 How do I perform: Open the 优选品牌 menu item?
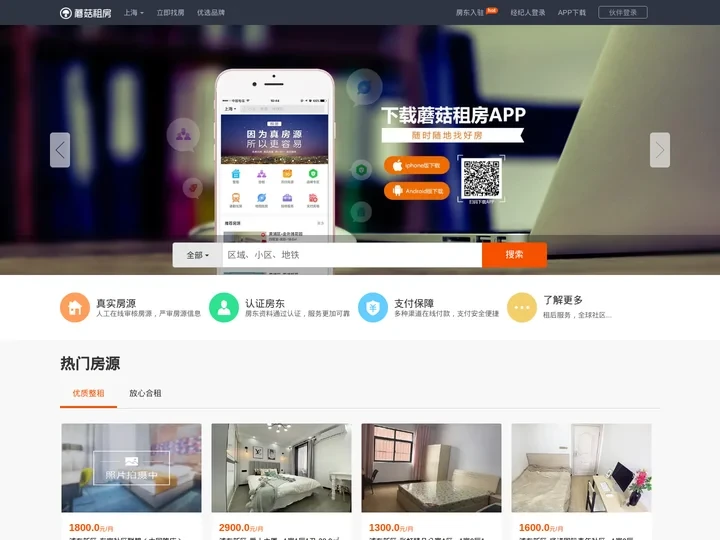tap(211, 13)
